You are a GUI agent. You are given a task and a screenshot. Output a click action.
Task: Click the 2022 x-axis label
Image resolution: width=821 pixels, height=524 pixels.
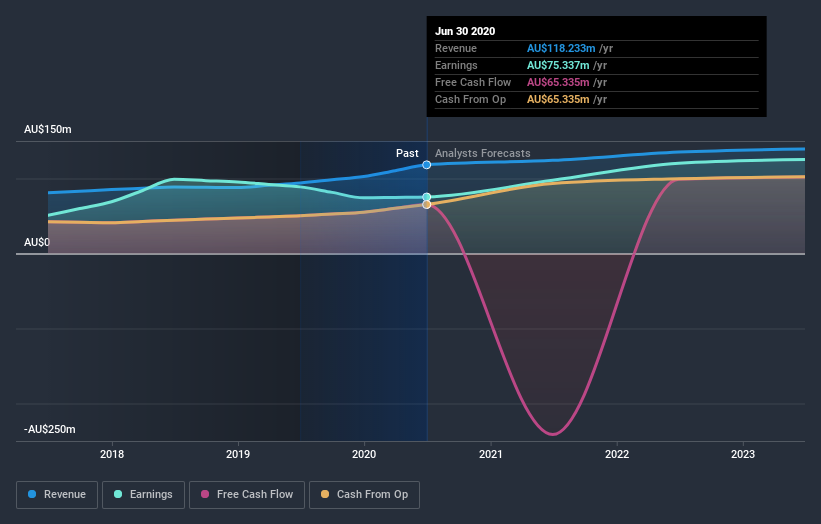617,454
